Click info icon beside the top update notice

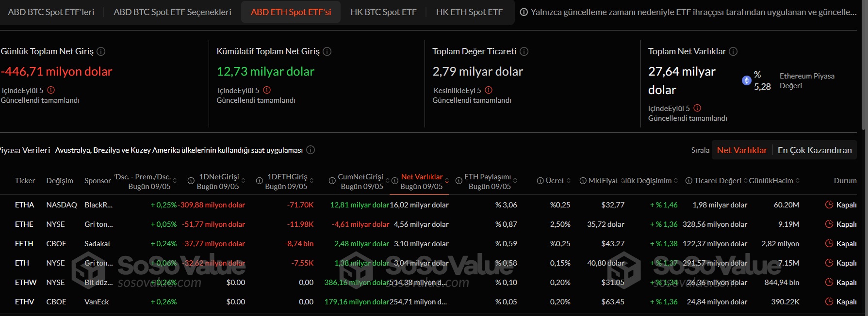pos(524,12)
